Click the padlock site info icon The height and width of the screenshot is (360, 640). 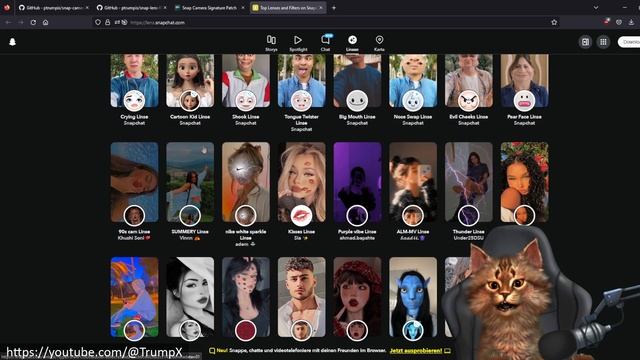click(x=107, y=22)
